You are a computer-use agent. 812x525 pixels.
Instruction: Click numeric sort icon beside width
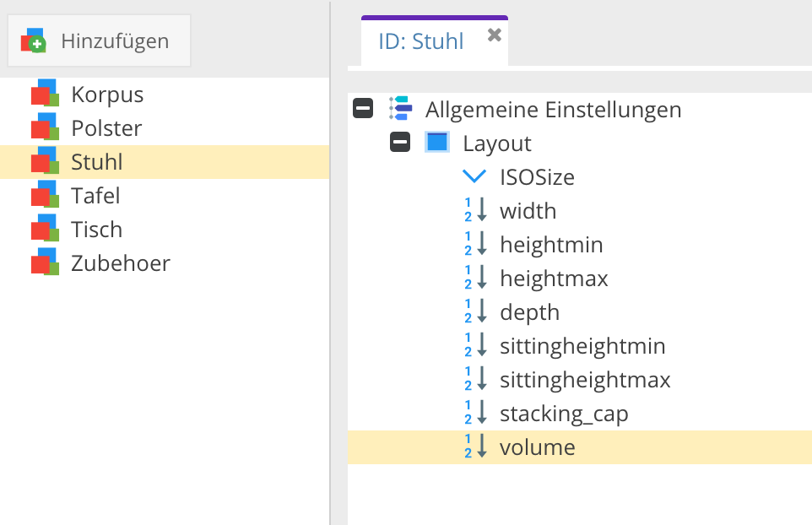pyautogui.click(x=476, y=211)
